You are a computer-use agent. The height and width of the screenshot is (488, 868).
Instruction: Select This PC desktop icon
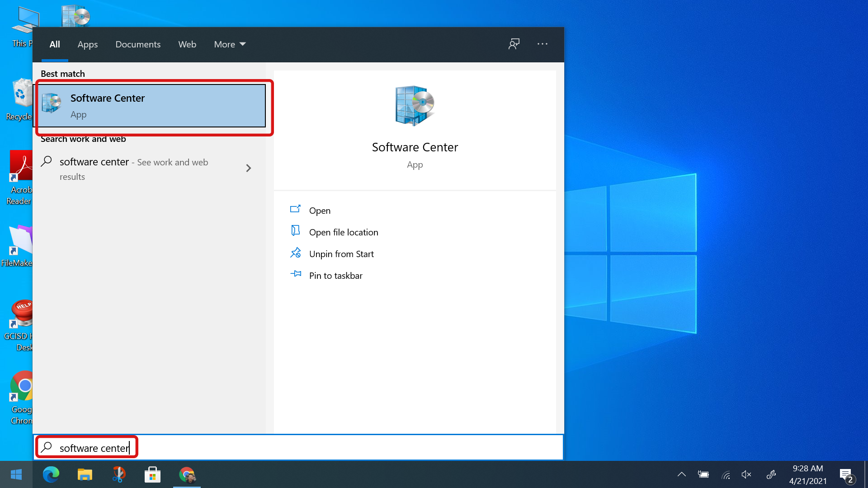[22, 27]
